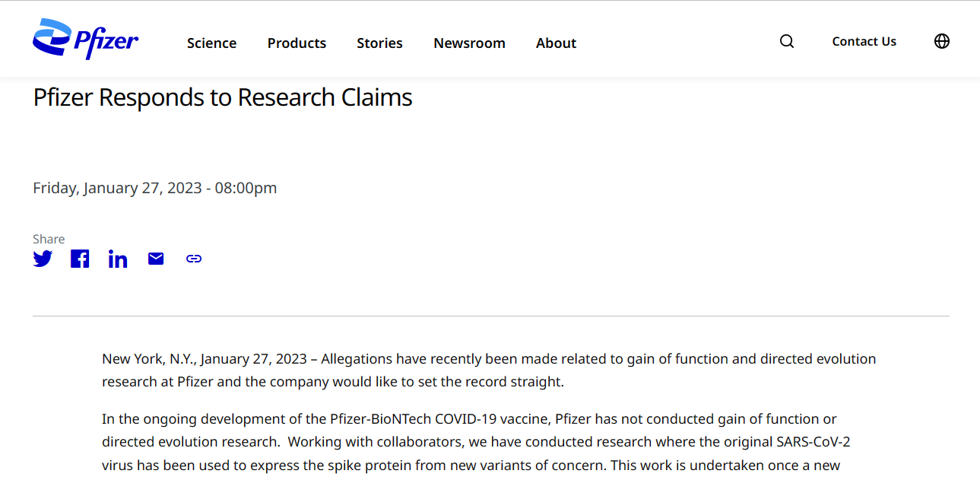Click the horizontal divider below the share icons

pyautogui.click(x=491, y=316)
